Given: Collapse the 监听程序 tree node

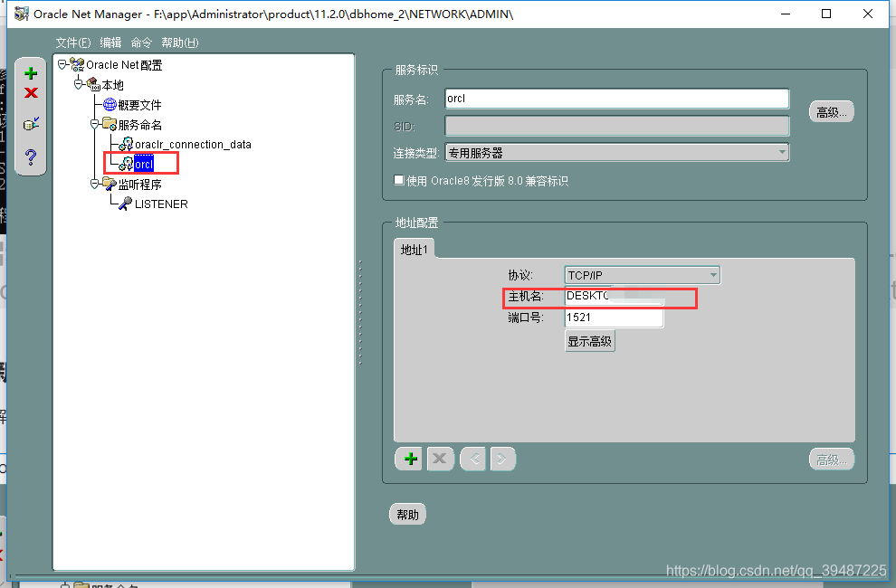Looking at the screenshot, I should click(94, 184).
